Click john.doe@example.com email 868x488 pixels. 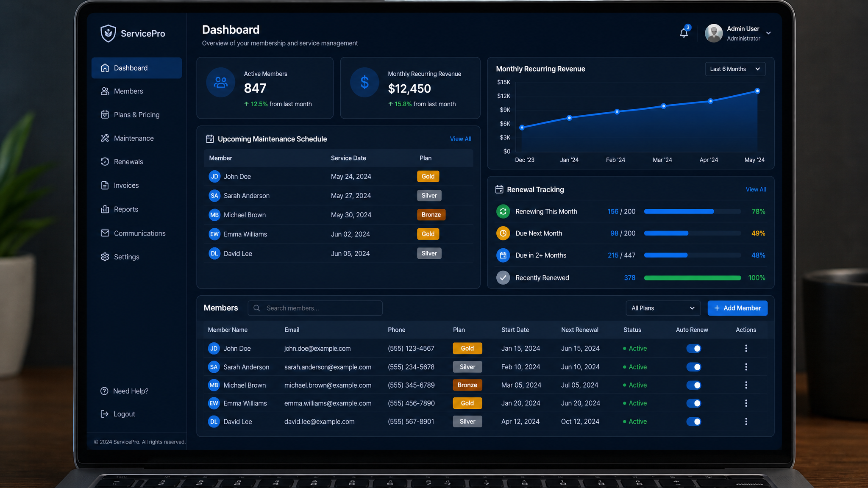(317, 349)
